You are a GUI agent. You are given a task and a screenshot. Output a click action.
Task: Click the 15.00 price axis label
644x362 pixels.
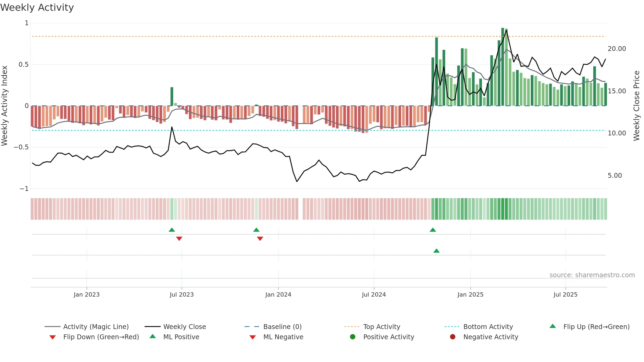tap(617, 91)
